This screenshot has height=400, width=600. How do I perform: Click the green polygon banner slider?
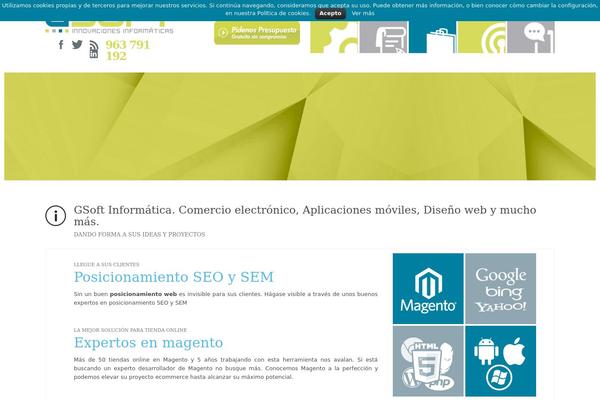click(300, 126)
